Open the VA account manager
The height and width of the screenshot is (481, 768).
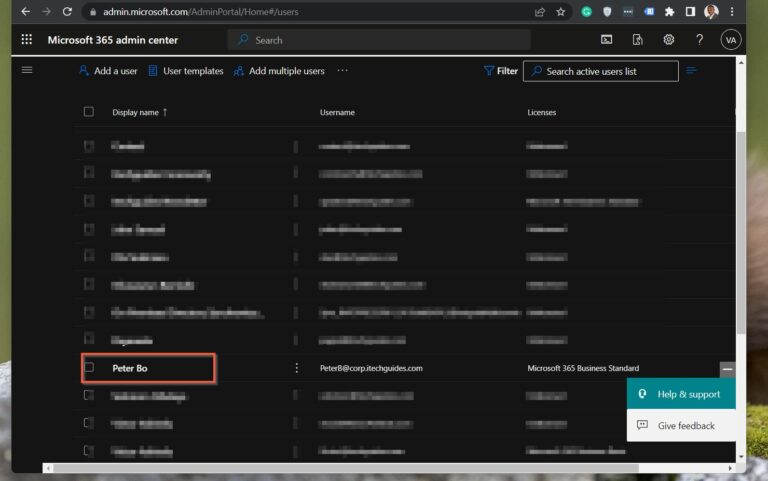coord(731,40)
